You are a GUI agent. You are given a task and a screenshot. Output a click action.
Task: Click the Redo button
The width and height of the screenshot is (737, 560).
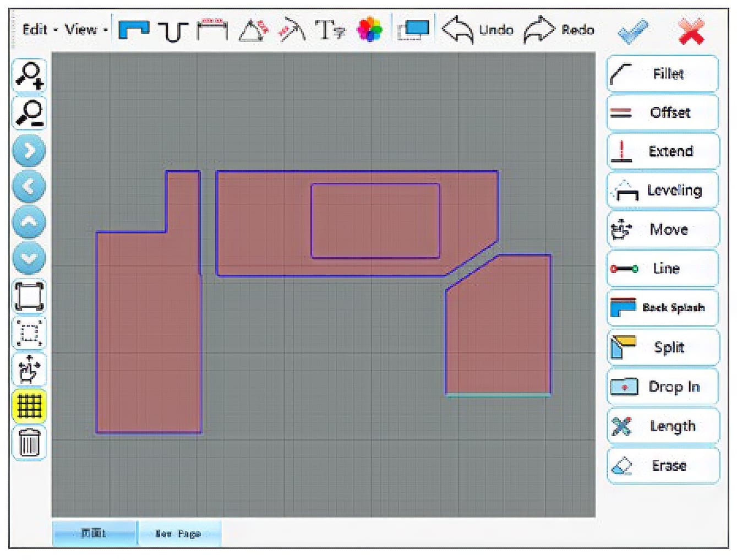pyautogui.click(x=559, y=30)
